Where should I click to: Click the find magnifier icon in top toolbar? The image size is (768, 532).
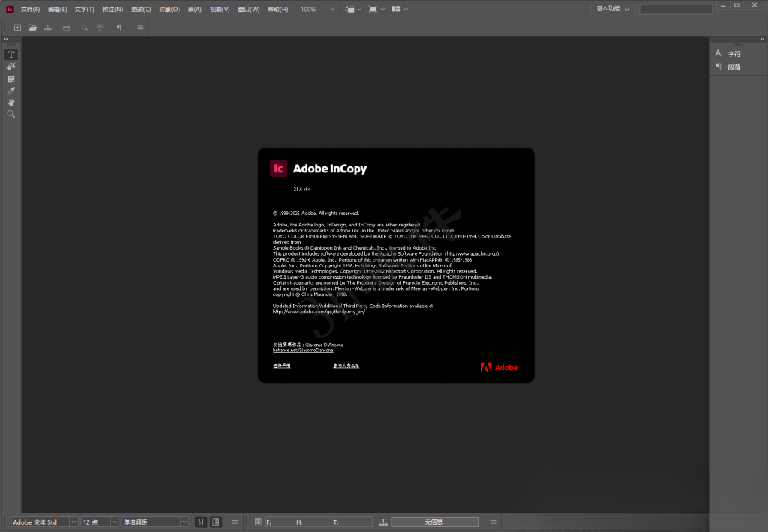(x=85, y=28)
